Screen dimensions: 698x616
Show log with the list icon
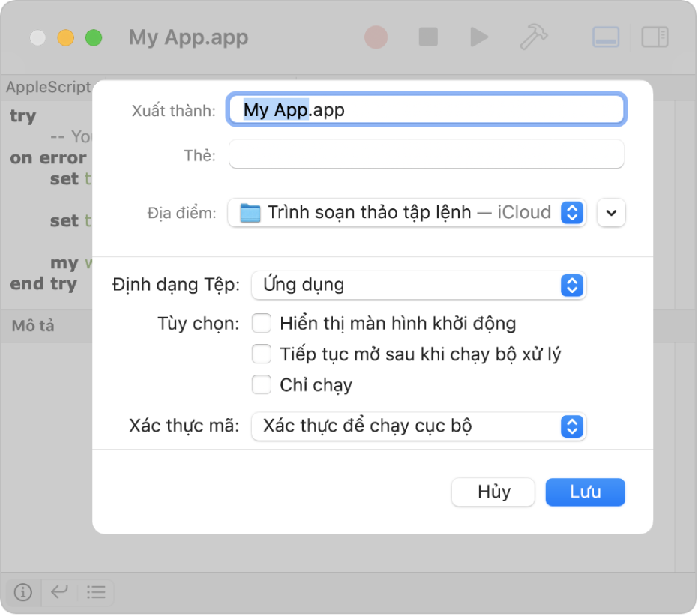(96, 592)
